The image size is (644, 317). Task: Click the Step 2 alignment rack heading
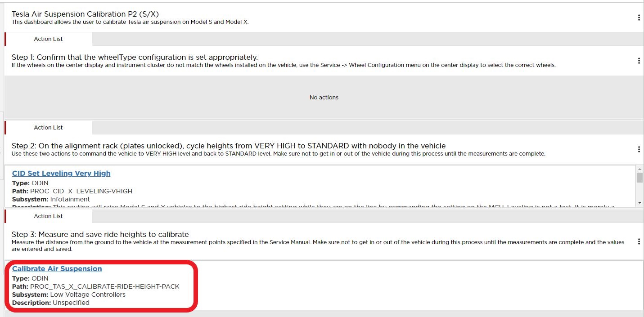click(228, 146)
